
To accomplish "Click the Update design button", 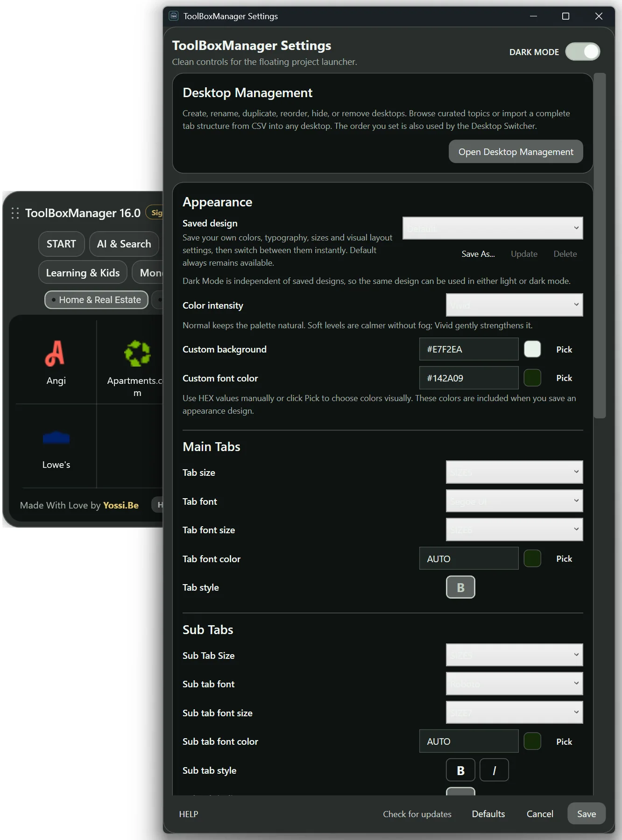I will coord(524,254).
